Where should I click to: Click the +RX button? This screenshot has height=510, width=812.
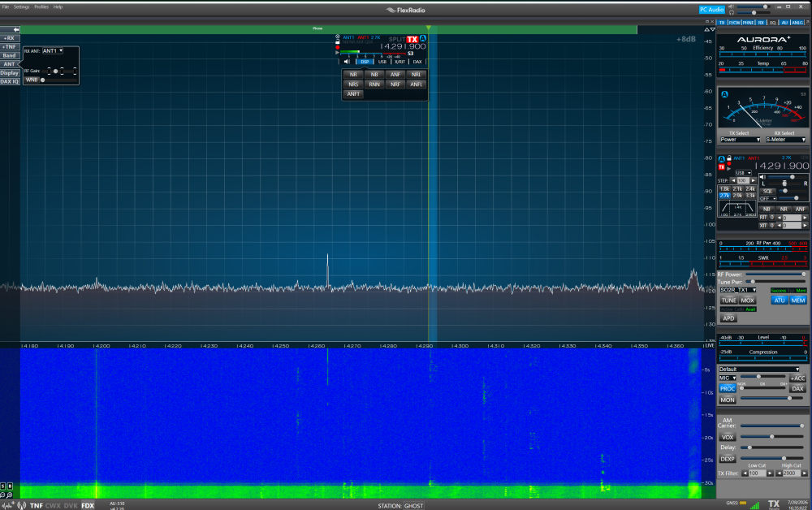(9, 38)
